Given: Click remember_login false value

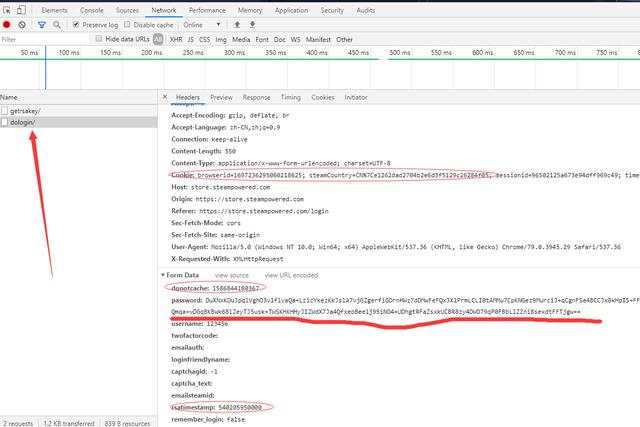Looking at the screenshot, I should [x=236, y=419].
